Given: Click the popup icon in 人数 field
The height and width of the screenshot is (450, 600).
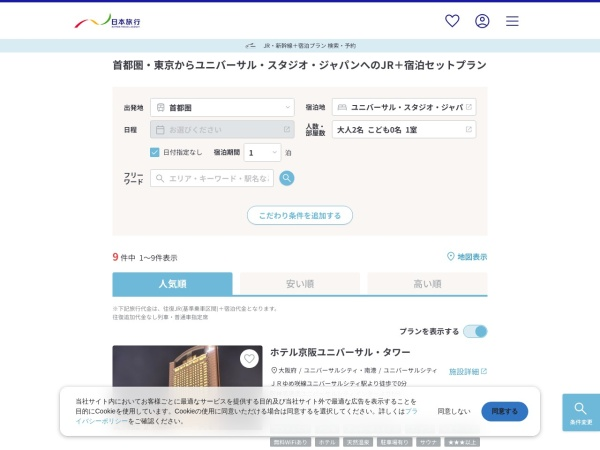Looking at the screenshot, I should 469,130.
